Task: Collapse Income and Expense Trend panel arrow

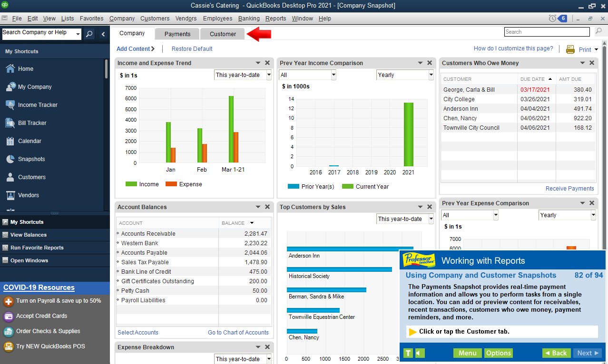Action: pos(258,63)
